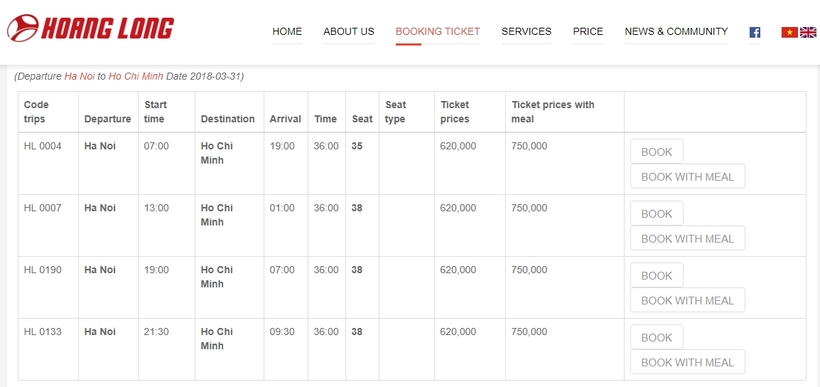
Task: Book HL 0004 with meal
Action: coord(688,177)
